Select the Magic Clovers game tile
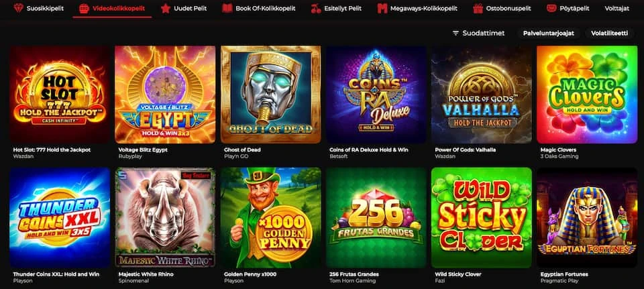The image size is (644, 289). point(587,95)
